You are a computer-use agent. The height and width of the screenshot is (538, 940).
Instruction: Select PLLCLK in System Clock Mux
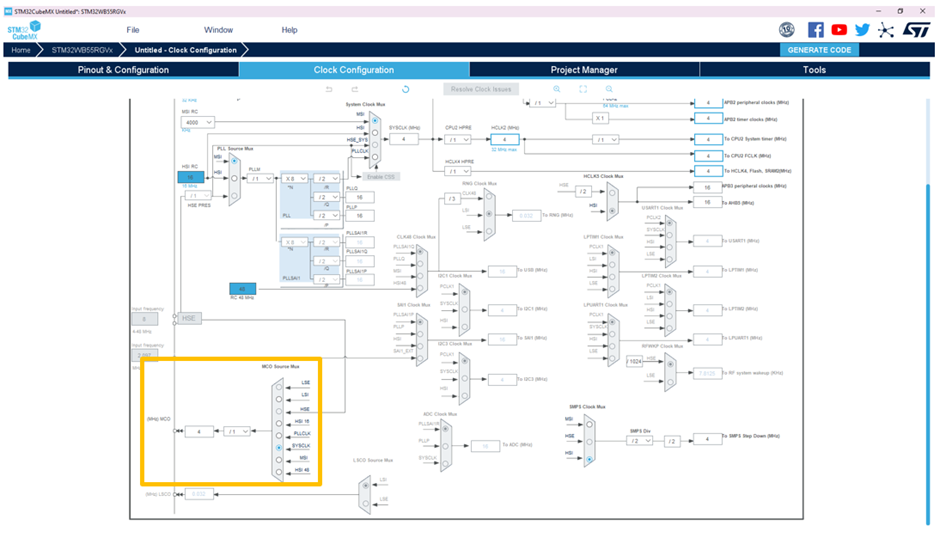[375, 157]
